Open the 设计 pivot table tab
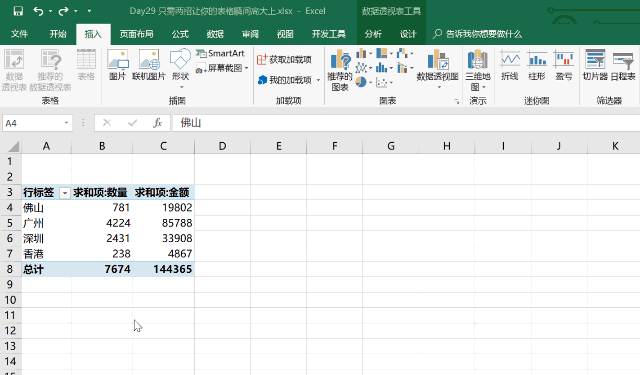The height and width of the screenshot is (375, 640). tap(408, 34)
